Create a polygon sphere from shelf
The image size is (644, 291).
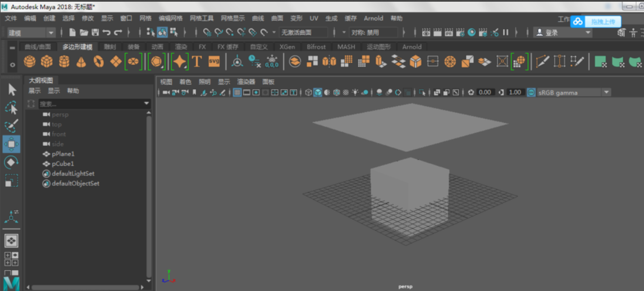coord(30,62)
